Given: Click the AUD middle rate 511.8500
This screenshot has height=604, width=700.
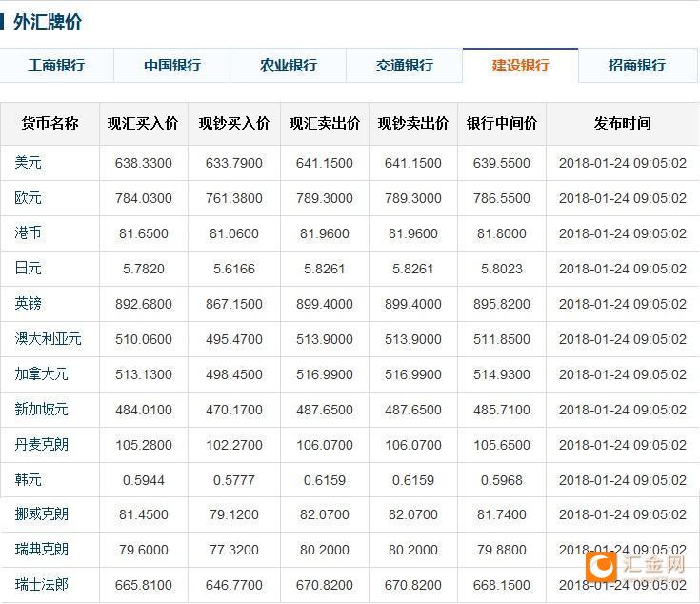Looking at the screenshot, I should 502,339.
